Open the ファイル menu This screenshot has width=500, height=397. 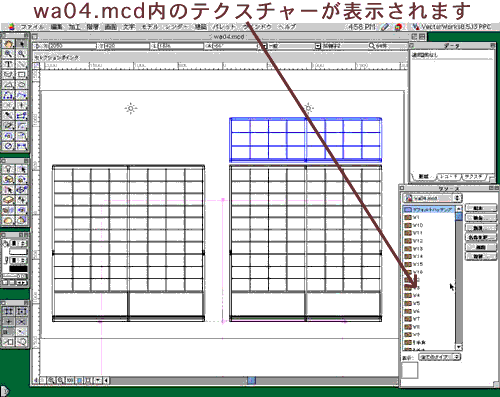[33, 27]
